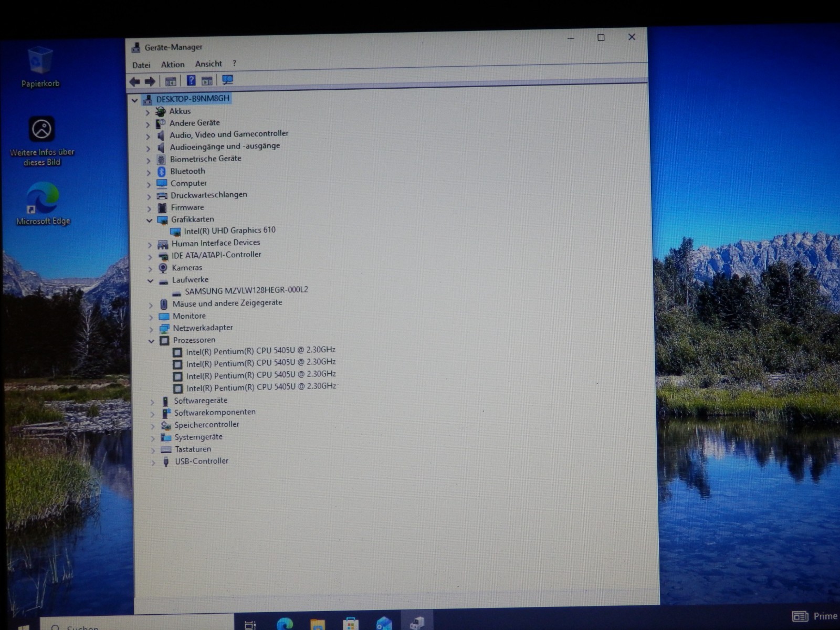The width and height of the screenshot is (840, 630).
Task: Select IDE ATA/ATAPI-Controller
Action: [216, 255]
